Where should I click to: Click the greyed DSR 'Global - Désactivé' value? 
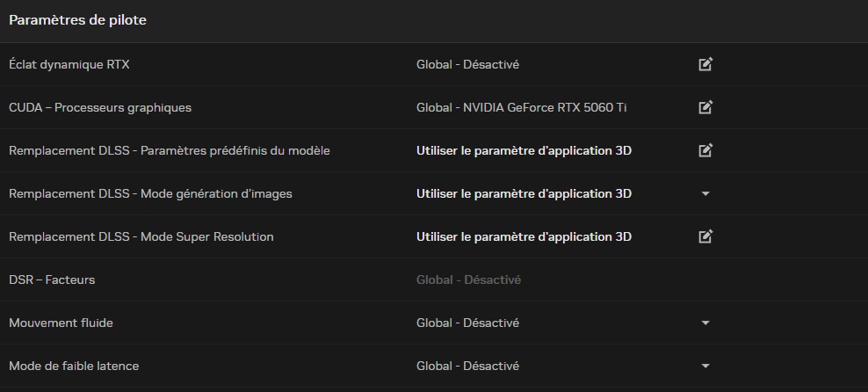(468, 279)
